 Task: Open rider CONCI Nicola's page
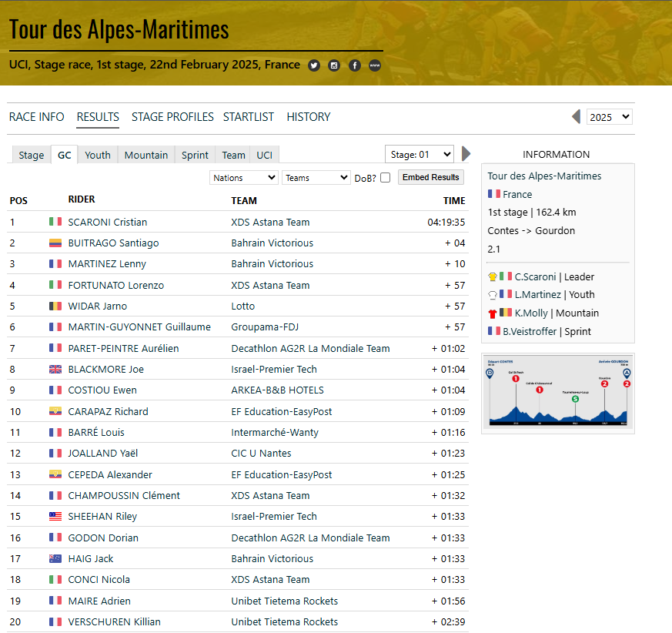coord(99,579)
